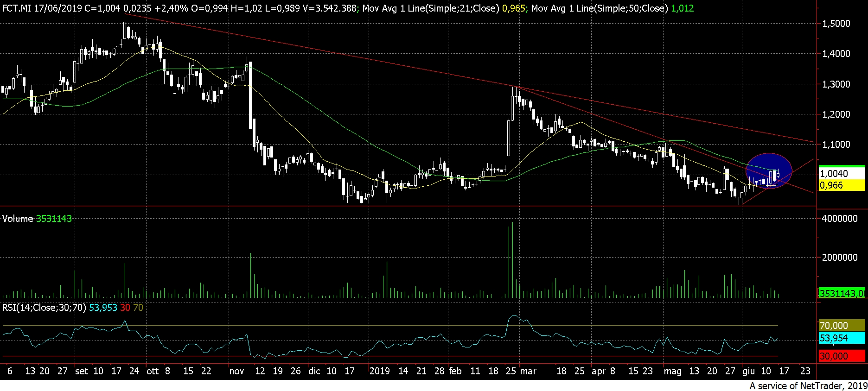Select the V=3.542.388 volume value in header

[x=330, y=8]
